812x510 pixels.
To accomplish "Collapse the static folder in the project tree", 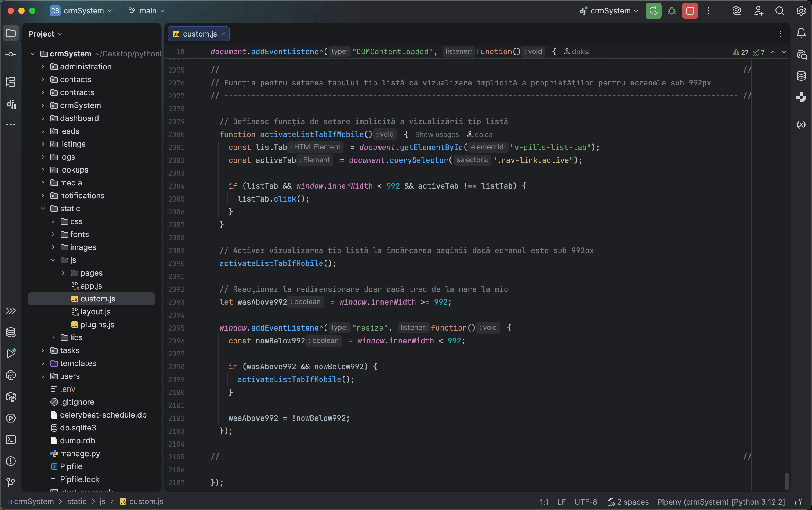I will pyautogui.click(x=43, y=209).
